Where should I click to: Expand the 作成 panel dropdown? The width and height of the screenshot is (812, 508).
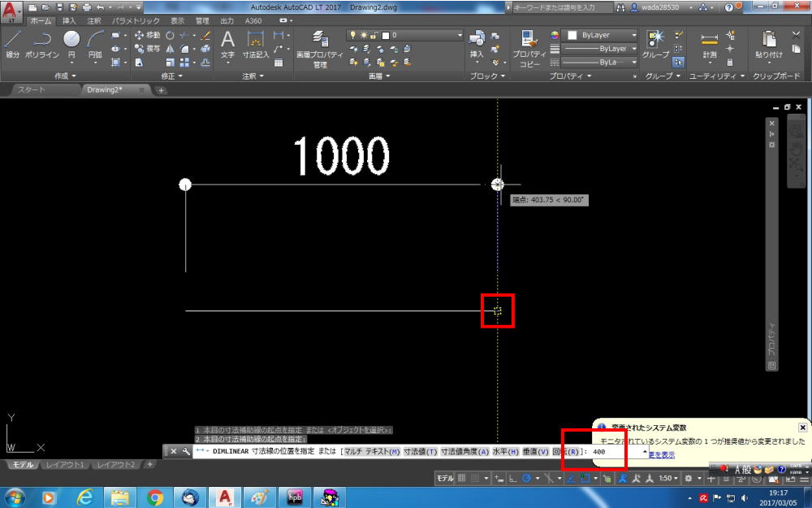coord(65,76)
